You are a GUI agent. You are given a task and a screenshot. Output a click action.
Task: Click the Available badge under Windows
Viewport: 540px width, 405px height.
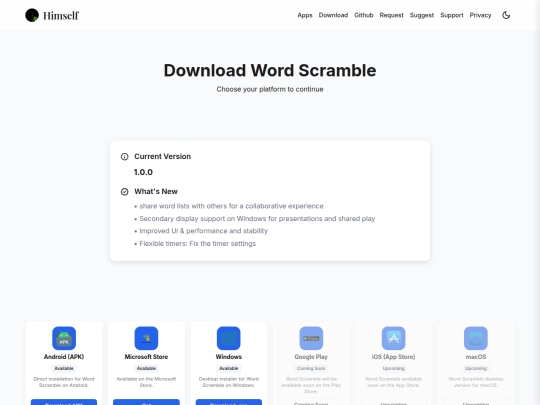pyautogui.click(x=229, y=368)
